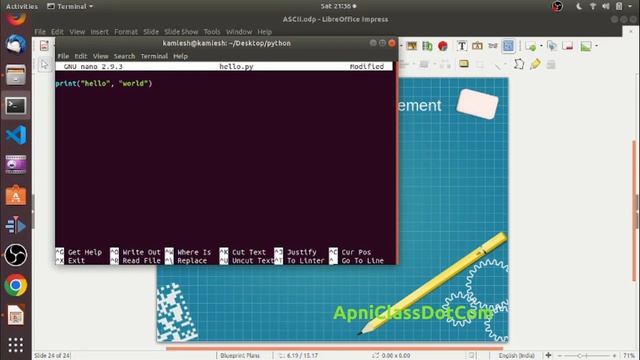Open Visual Studio Code from the dock

click(x=16, y=135)
